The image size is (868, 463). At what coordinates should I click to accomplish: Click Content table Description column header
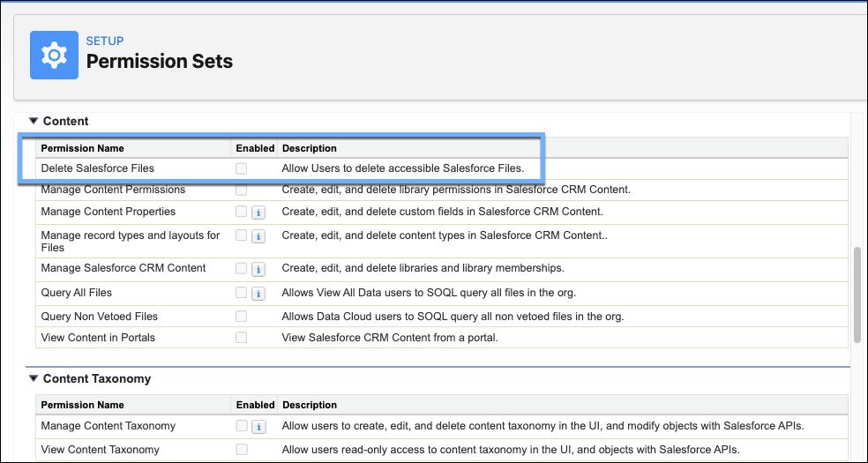click(310, 148)
